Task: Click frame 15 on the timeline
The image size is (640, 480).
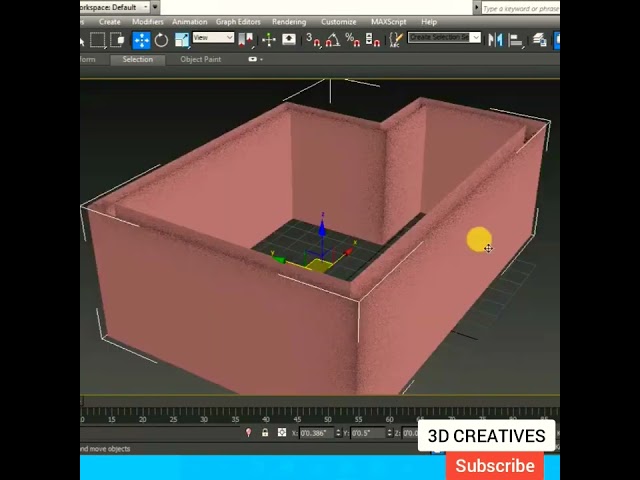Action: tap(112, 420)
